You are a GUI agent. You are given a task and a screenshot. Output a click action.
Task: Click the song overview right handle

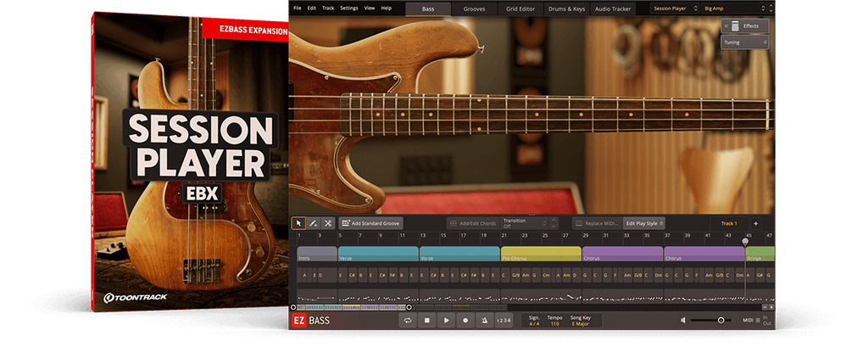coord(409,307)
